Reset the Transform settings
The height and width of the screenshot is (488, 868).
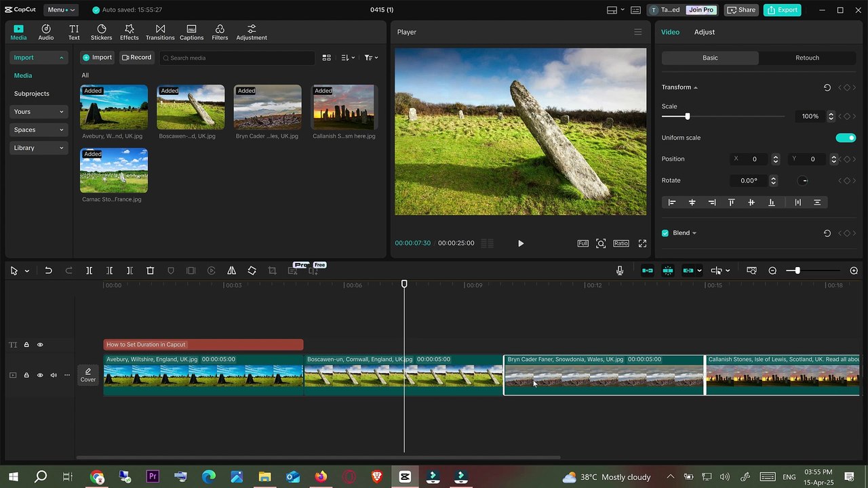(827, 87)
